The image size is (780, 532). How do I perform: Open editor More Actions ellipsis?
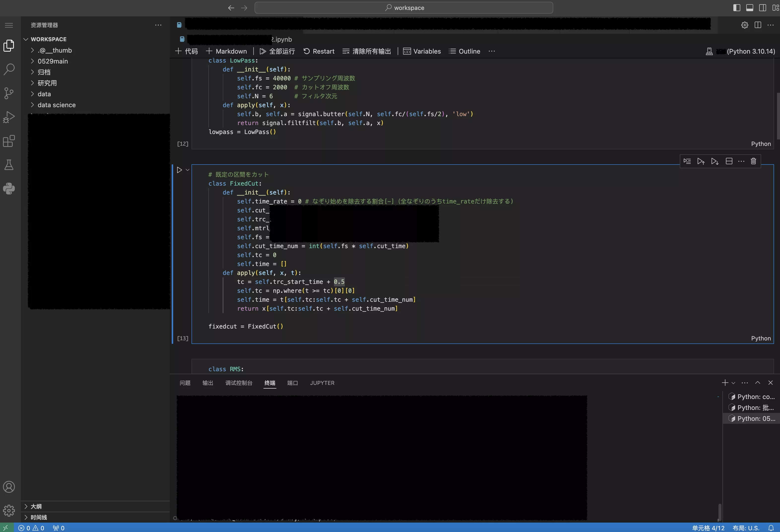click(x=770, y=25)
